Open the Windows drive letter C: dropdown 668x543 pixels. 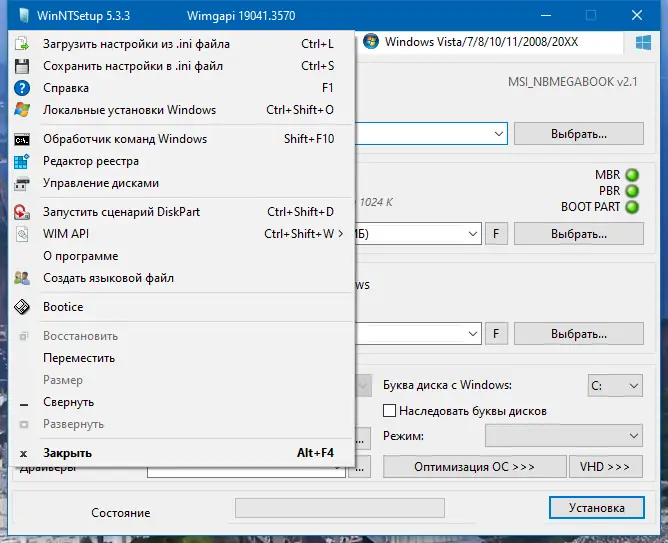tap(615, 385)
